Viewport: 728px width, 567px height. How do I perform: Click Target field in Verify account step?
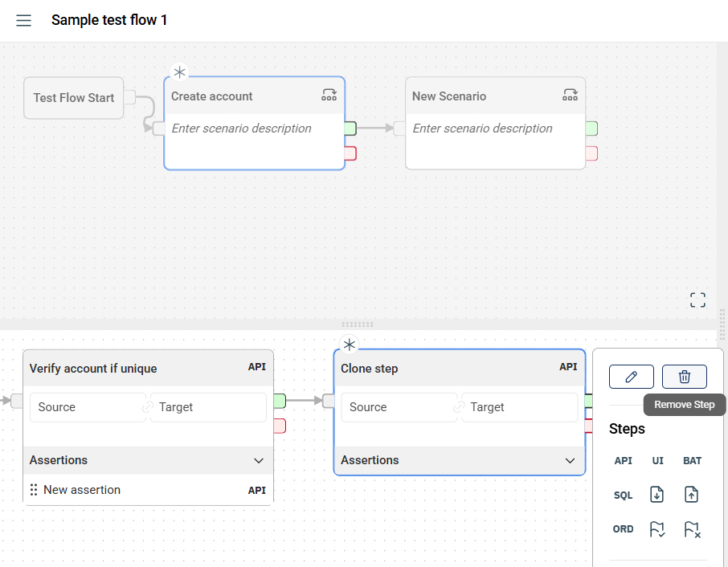click(208, 407)
